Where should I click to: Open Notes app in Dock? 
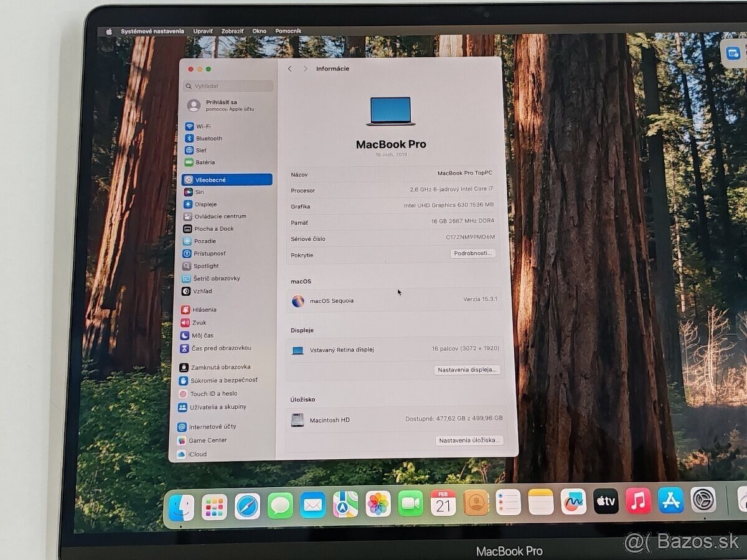541,502
